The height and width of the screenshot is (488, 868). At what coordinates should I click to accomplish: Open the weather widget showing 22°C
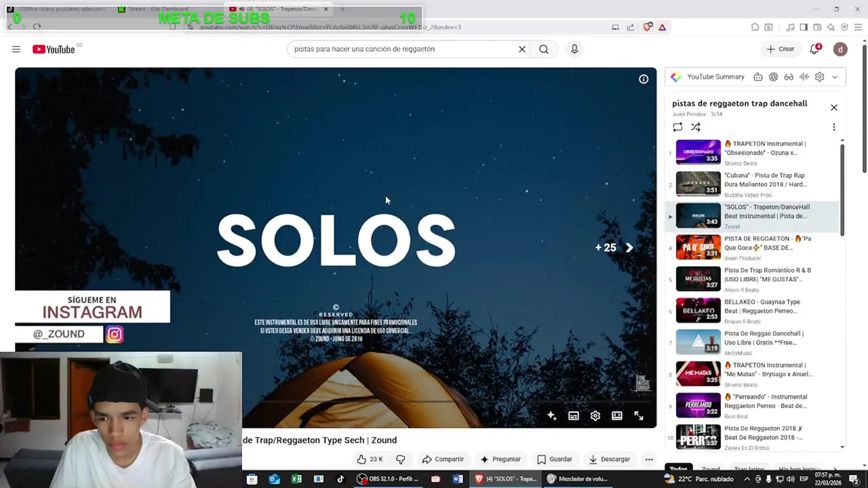click(x=701, y=479)
